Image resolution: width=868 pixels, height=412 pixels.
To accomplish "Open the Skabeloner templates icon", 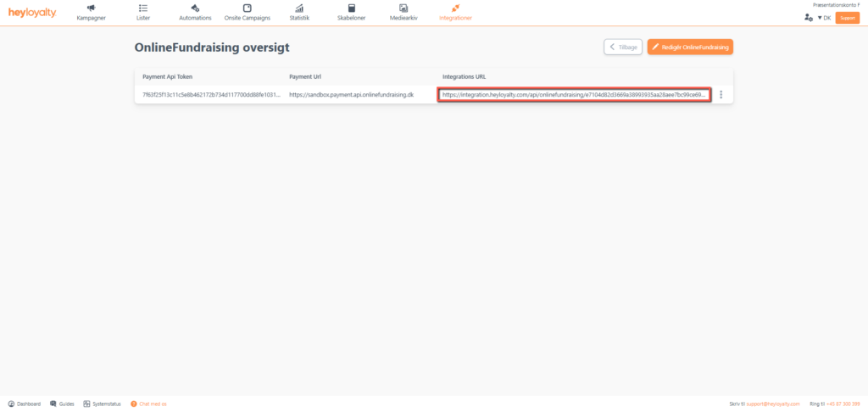I will (x=351, y=8).
